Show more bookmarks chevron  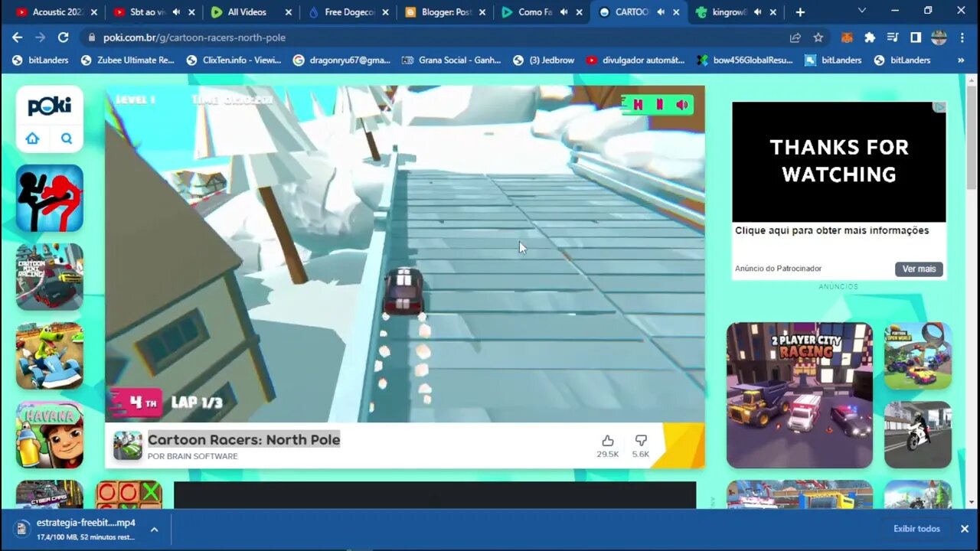[x=961, y=60]
